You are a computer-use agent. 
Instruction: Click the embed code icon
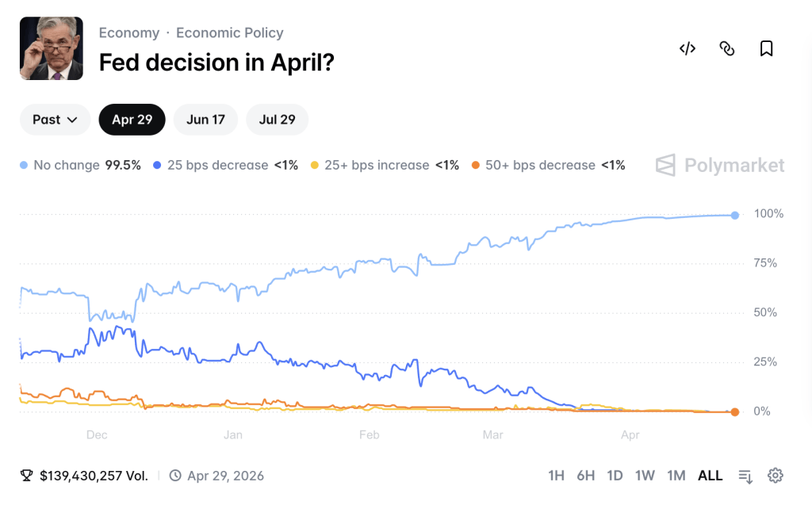[x=688, y=49]
